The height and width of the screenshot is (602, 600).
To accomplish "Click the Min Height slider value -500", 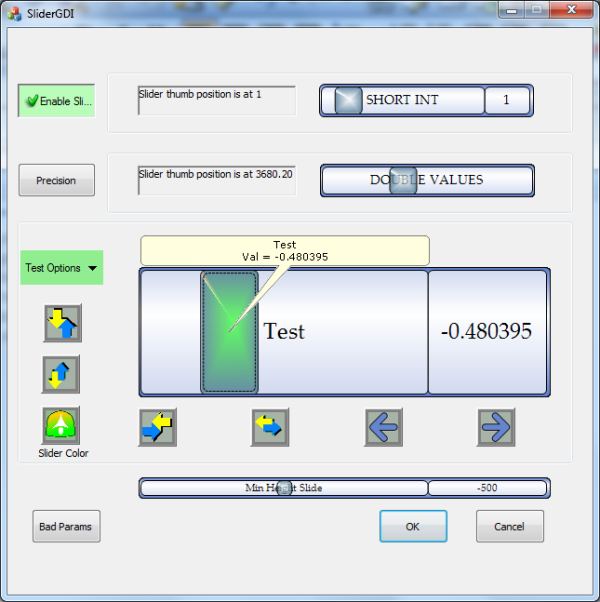I will [x=488, y=488].
